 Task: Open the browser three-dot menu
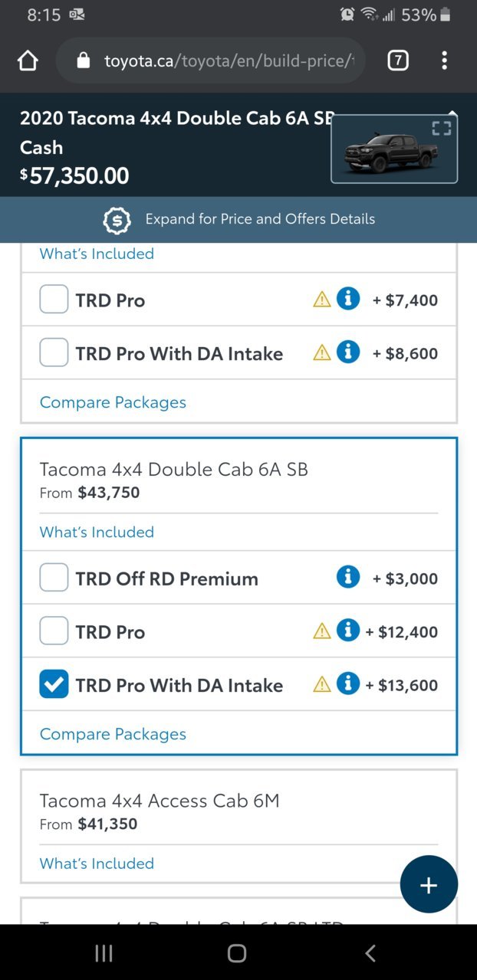click(444, 61)
